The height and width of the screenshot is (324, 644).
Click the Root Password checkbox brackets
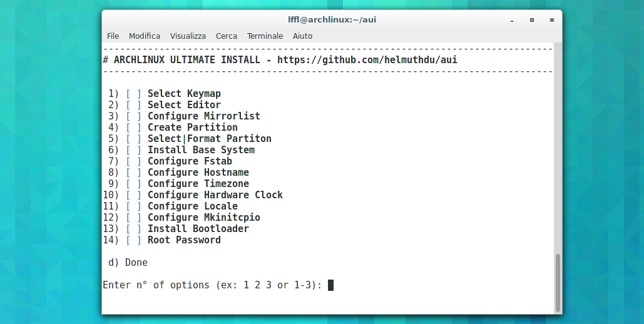(133, 240)
